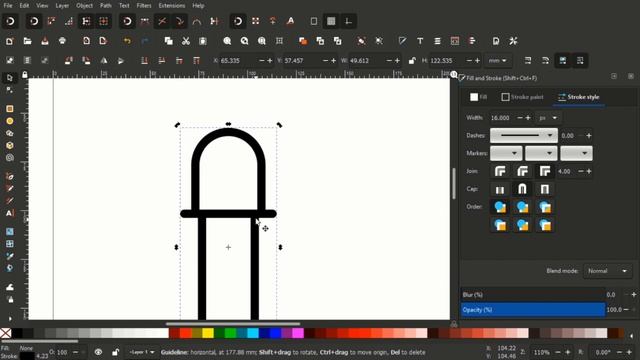Image resolution: width=640 pixels, height=360 pixels.
Task: Switch to the Stroke paint tab
Action: click(x=522, y=97)
